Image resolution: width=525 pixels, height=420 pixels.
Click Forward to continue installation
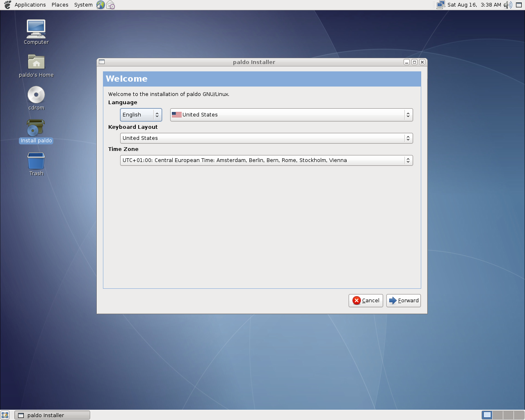pos(404,301)
